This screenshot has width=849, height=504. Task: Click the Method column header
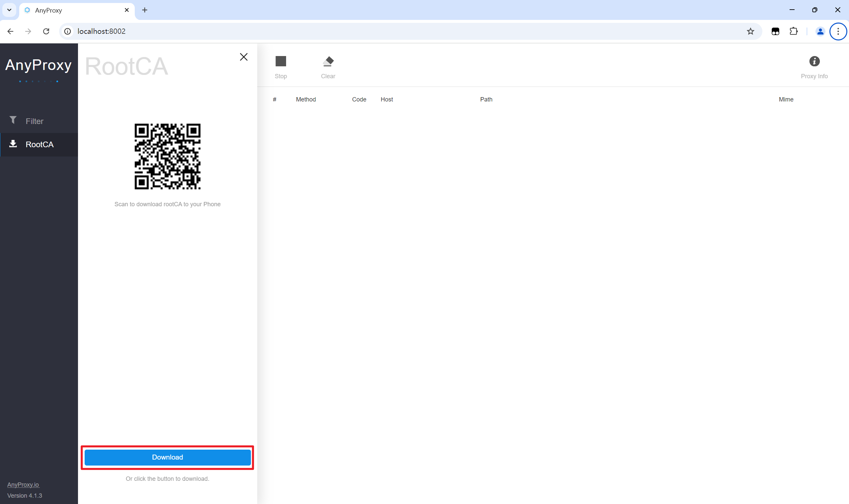[306, 99]
